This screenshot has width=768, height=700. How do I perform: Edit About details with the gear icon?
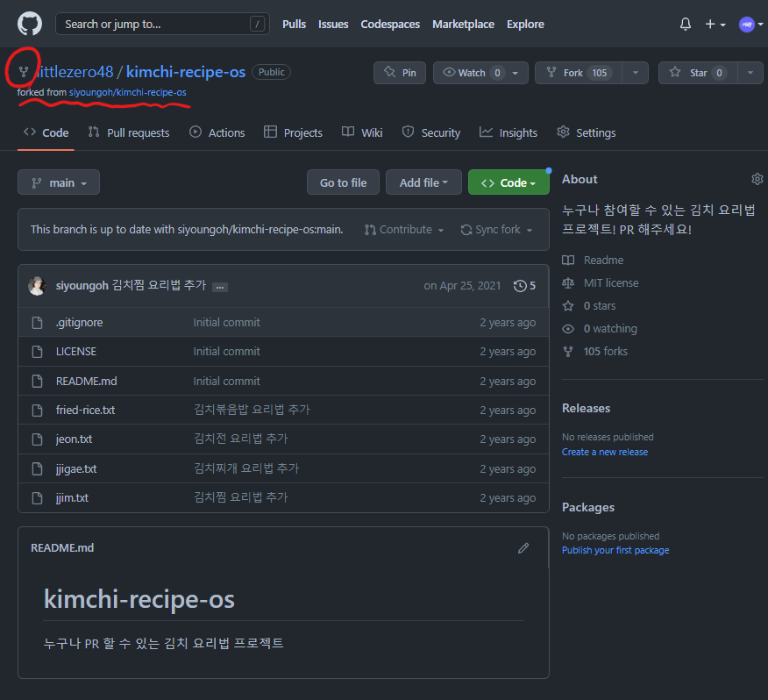pos(757,179)
